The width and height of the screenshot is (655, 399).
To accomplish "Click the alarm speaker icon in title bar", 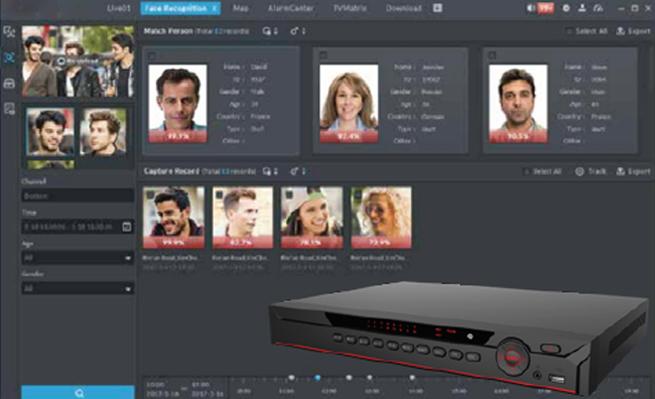I will point(531,8).
